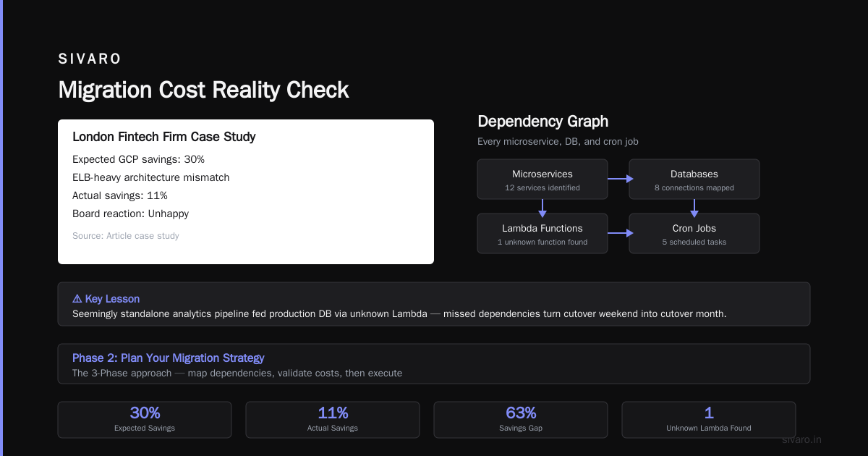Select the Lambda Functions node box
This screenshot has height=456, width=868.
(x=542, y=233)
